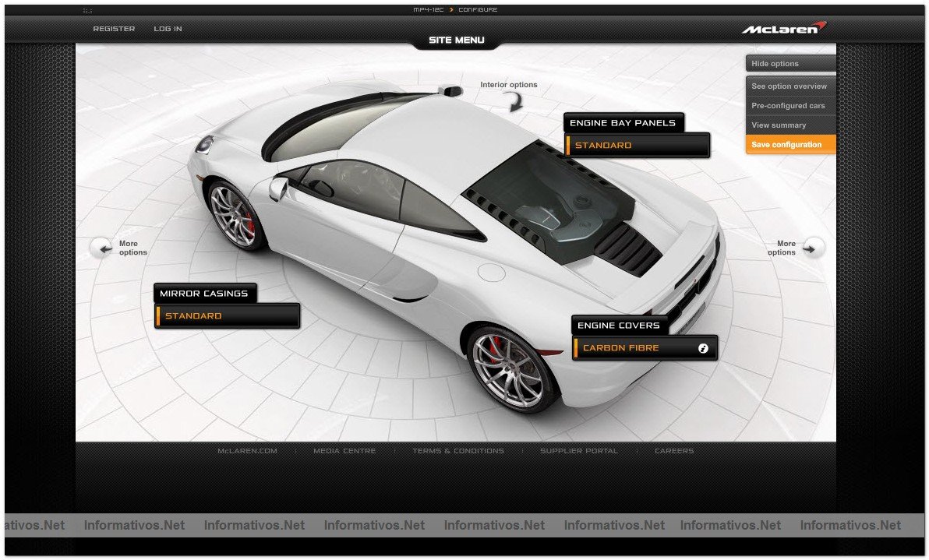Screen dimensions: 929x560
Task: Click the McLaren logo
Action: tap(783, 28)
